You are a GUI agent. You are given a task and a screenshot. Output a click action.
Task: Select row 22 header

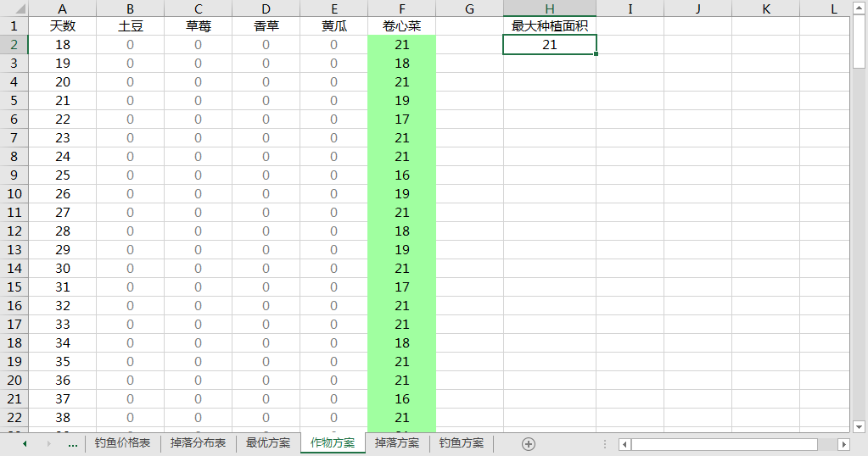click(14, 417)
